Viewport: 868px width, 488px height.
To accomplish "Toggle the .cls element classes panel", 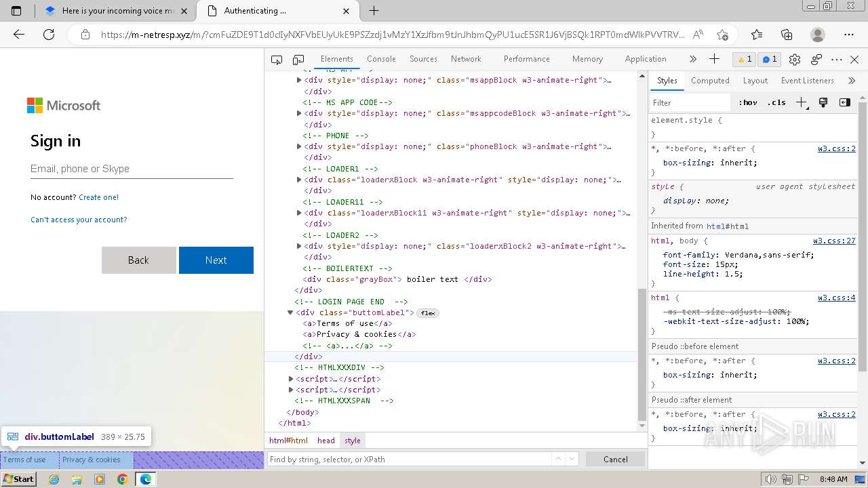I will 776,102.
